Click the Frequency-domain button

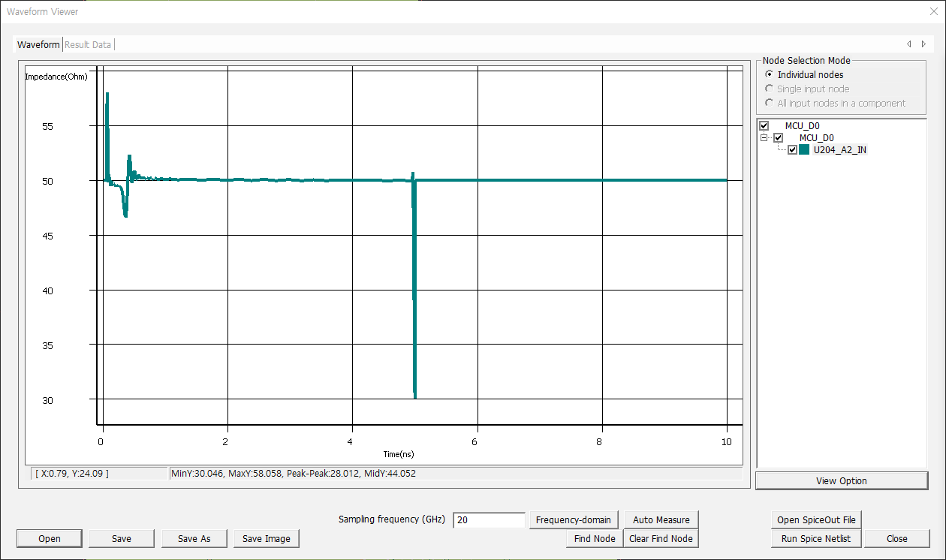[574, 520]
